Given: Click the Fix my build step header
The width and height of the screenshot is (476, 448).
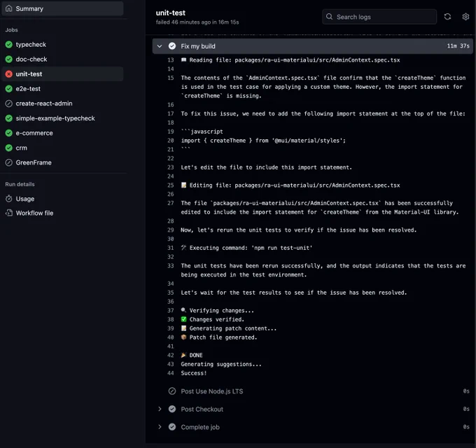Looking at the screenshot, I should (312, 46).
